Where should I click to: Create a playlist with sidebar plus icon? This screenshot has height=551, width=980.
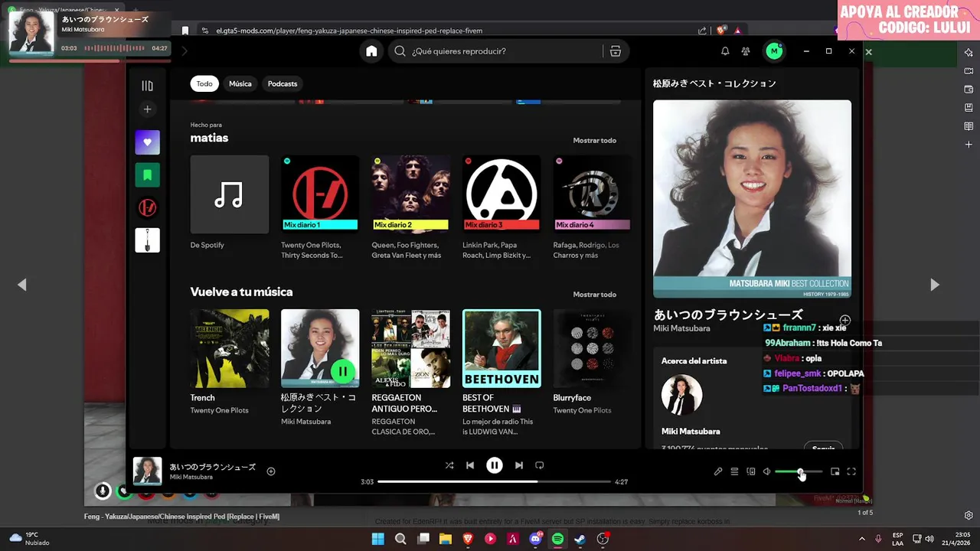[x=148, y=109]
